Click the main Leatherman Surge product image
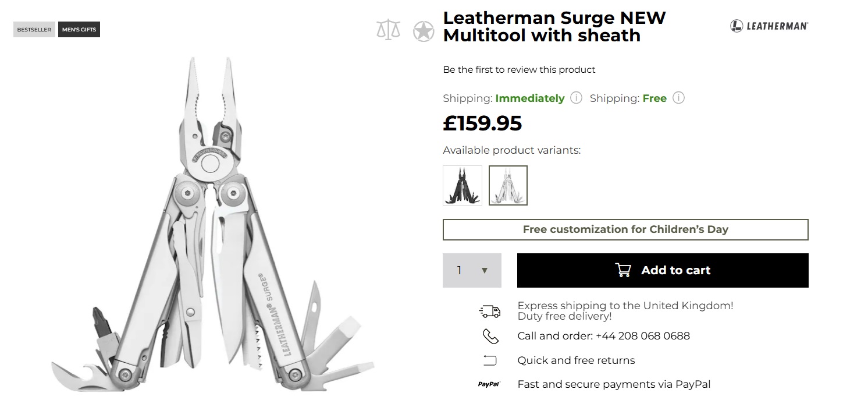Screen dimensions: 868x407 213,227
